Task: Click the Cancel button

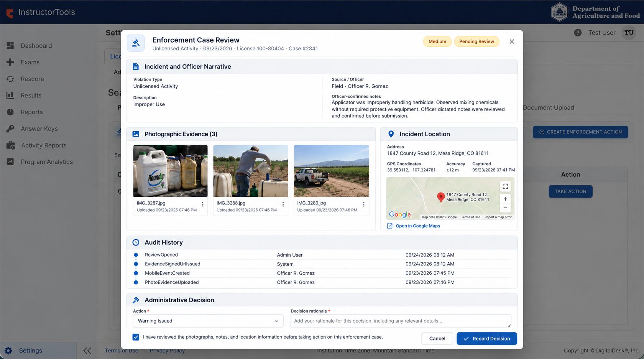Action: [x=437, y=339]
